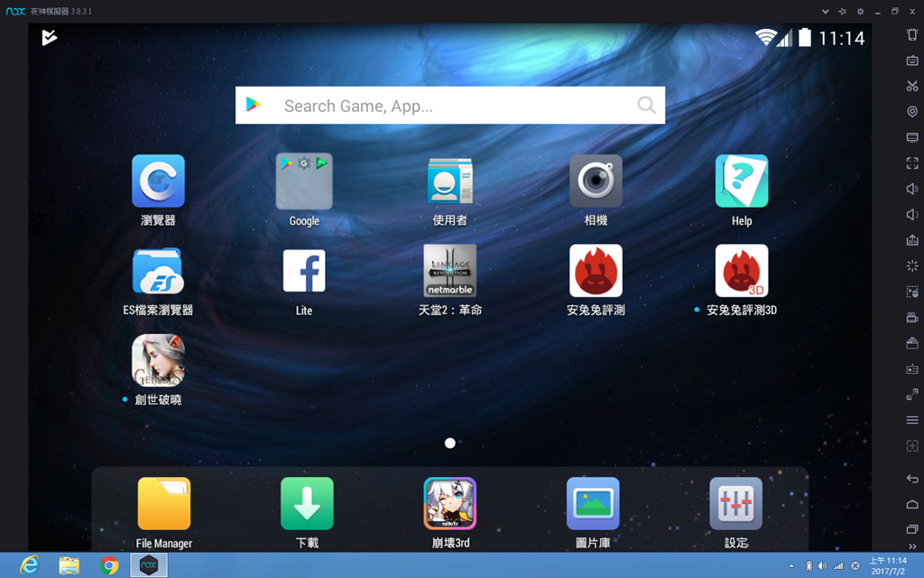
Task: Click the shake device icon in sidebar
Action: click(x=912, y=34)
